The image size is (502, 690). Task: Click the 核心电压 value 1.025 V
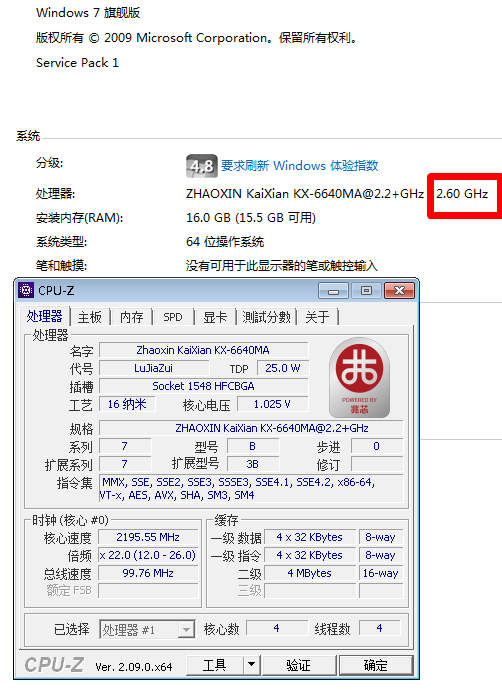272,404
